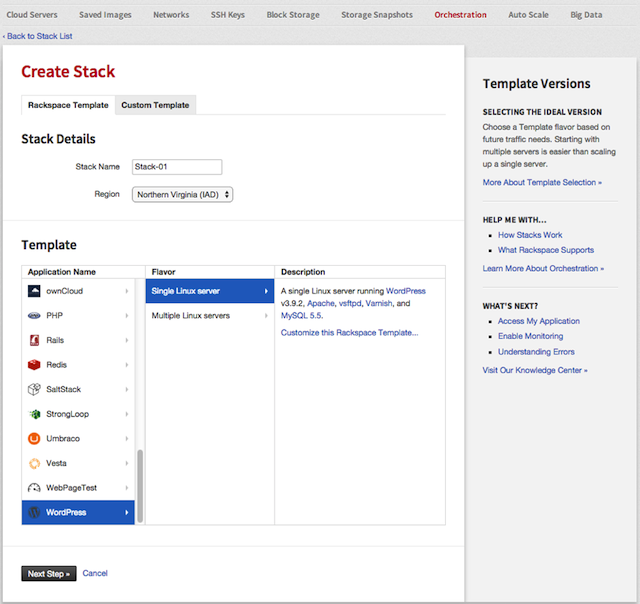Image resolution: width=640 pixels, height=604 pixels.
Task: Click the SaltStack box icon
Action: (34, 389)
